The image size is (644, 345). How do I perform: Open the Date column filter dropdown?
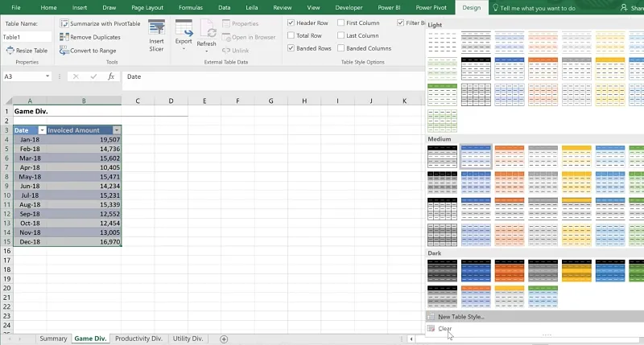pos(39,129)
